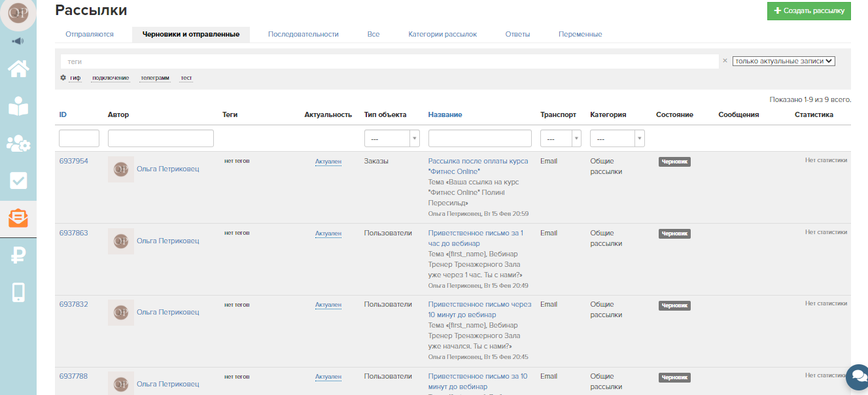Image resolution: width=868 pixels, height=395 pixels.
Task: Toggle Актуален status for mailing 6937832
Action: pyautogui.click(x=328, y=305)
